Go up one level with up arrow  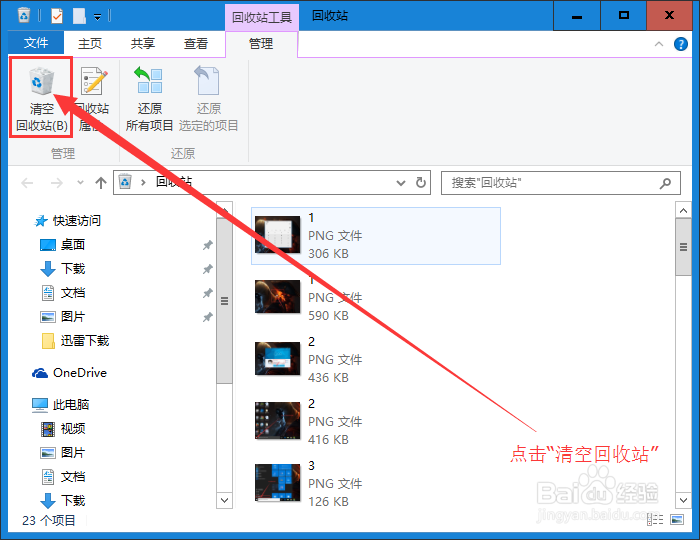pos(101,183)
